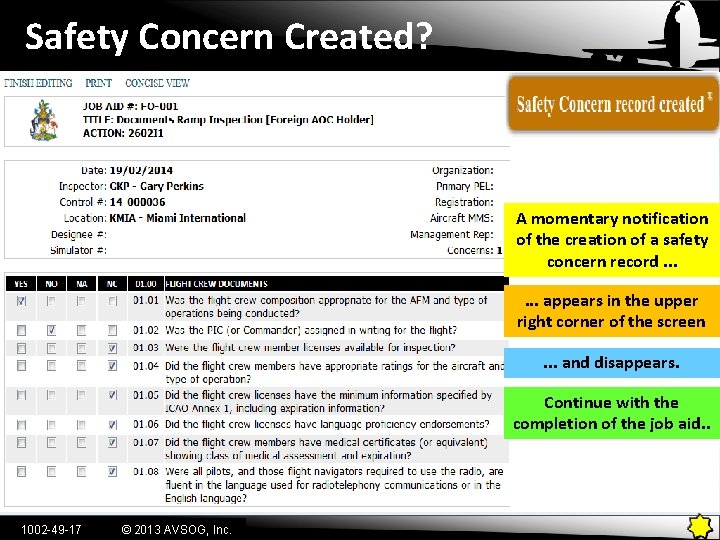The image size is (720, 540).
Task: Click question 01.03 about licenses available
Action: [x=310, y=348]
